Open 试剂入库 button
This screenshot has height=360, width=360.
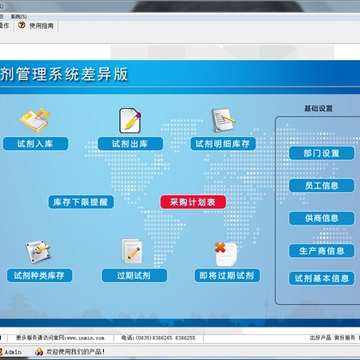coord(35,144)
